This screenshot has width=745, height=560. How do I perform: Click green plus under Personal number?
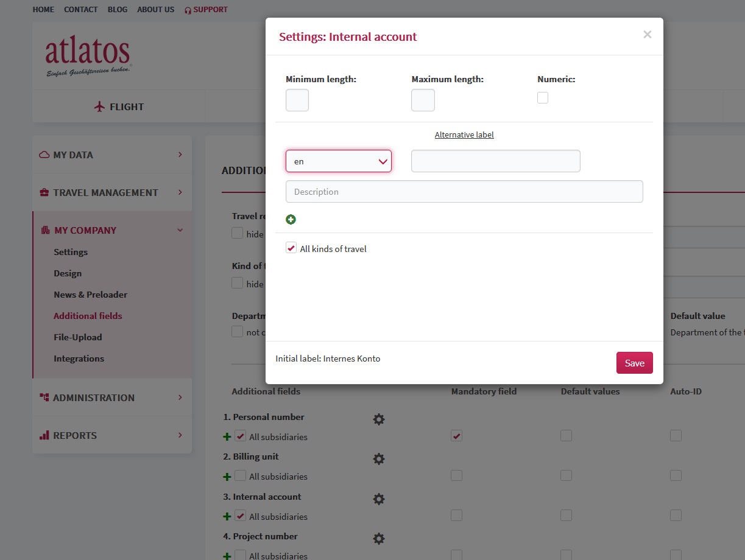pos(227,437)
